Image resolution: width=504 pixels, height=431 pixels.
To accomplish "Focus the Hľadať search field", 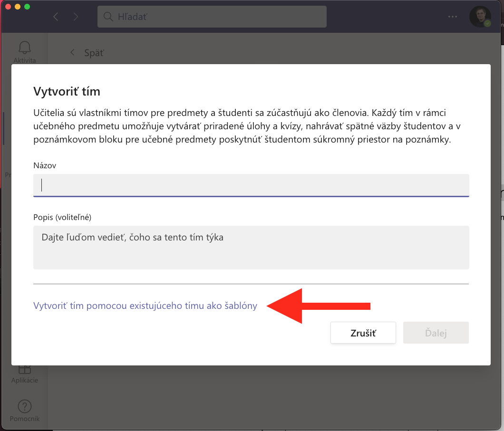I will coord(219,17).
